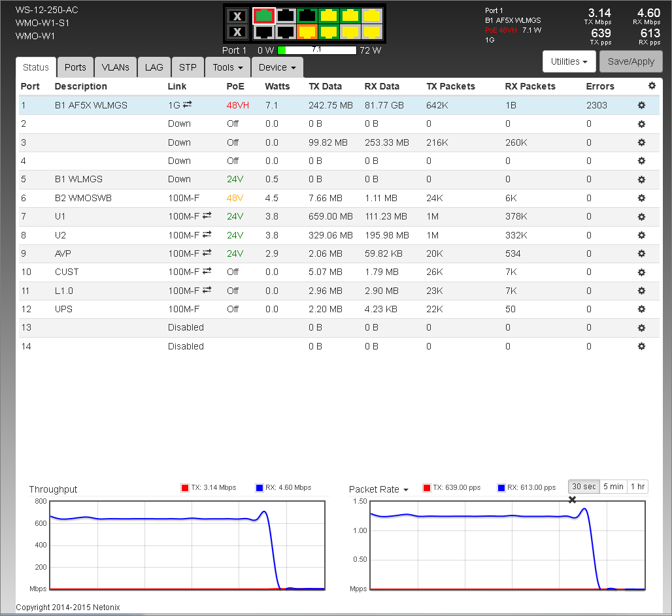Screen dimensions: 672x616
Task: Open the Device dropdown menu
Action: [277, 67]
